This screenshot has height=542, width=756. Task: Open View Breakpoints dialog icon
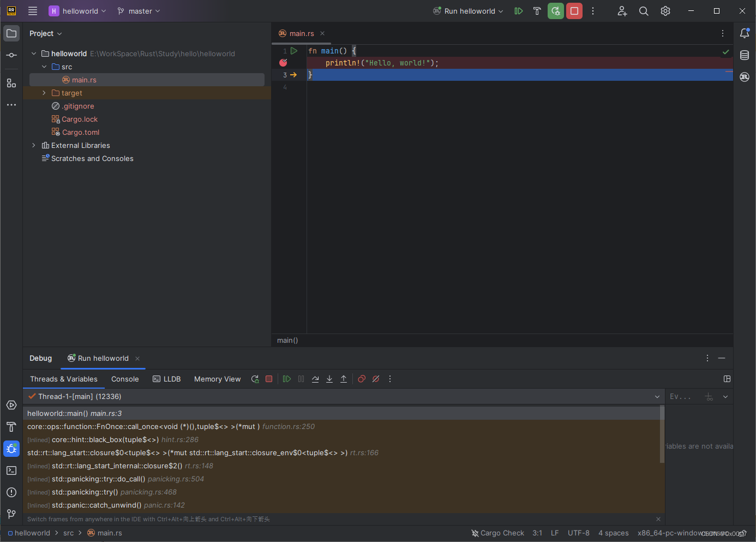coord(362,379)
